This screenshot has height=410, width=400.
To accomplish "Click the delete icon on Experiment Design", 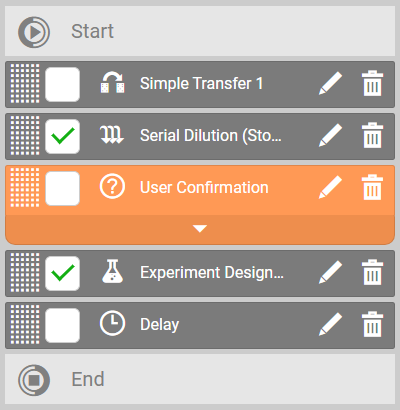I will point(372,272).
